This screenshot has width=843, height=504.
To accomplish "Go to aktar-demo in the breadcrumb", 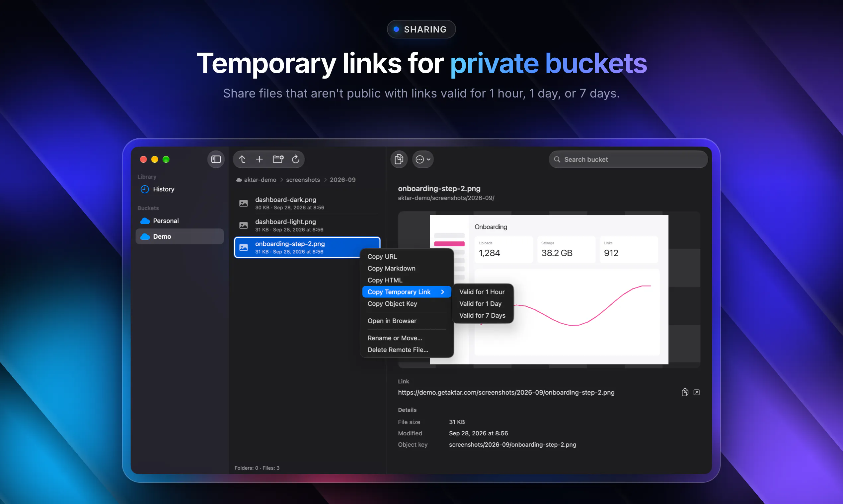I will pyautogui.click(x=260, y=180).
